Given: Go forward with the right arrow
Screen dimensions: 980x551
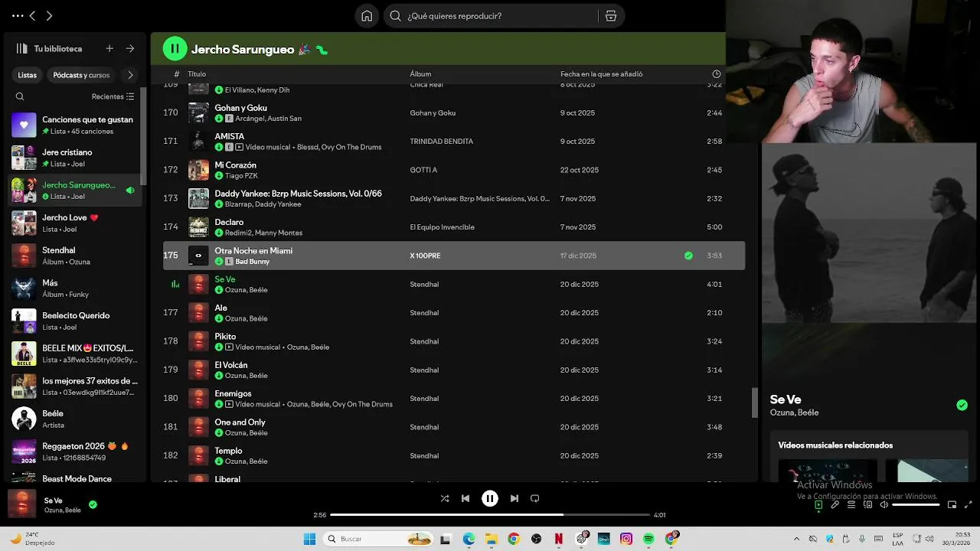Looking at the screenshot, I should click(49, 15).
